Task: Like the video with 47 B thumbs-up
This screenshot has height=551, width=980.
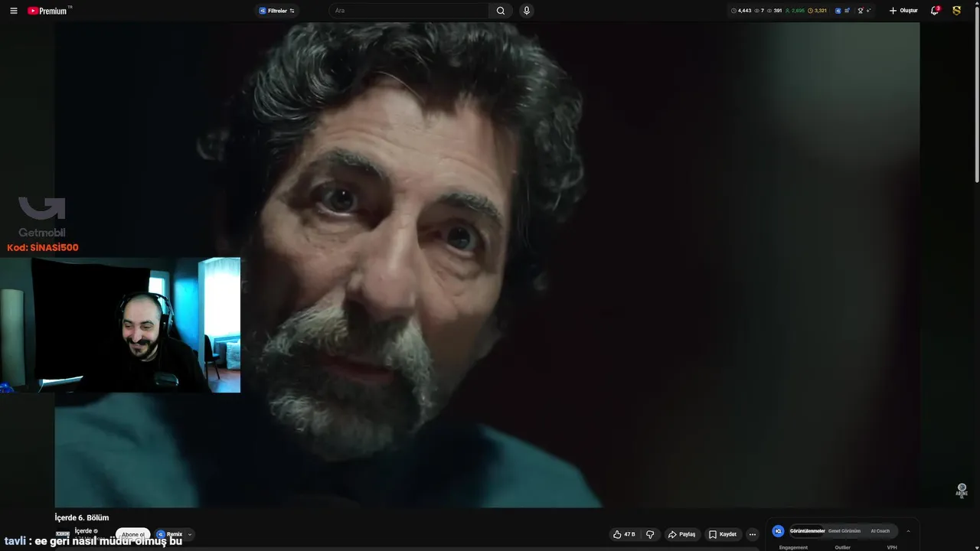Action: [x=624, y=534]
